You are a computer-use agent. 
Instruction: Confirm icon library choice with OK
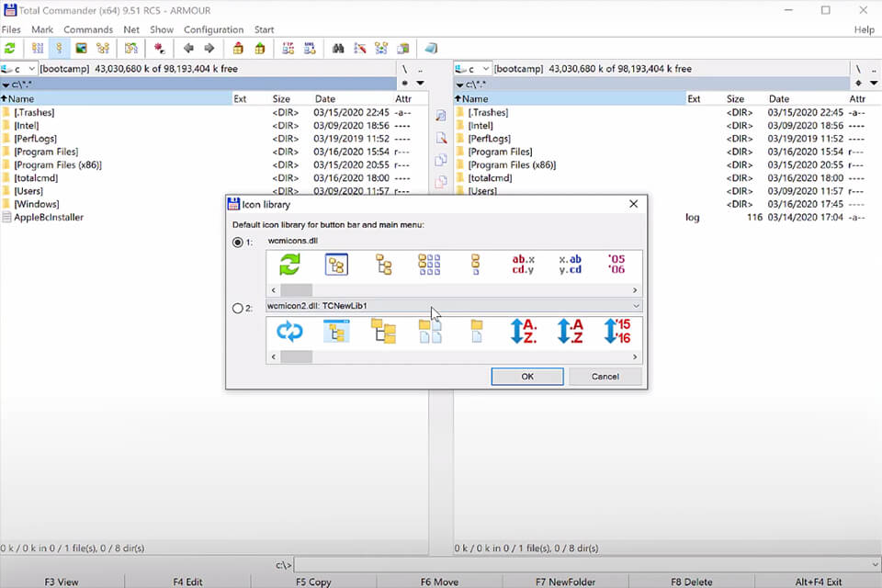[x=527, y=376]
